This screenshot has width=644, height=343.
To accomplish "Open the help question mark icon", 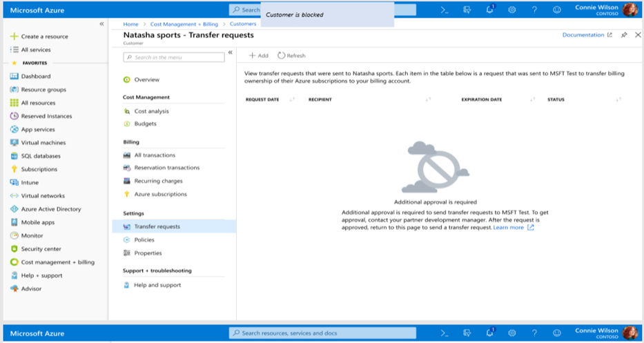I will coord(534,10).
